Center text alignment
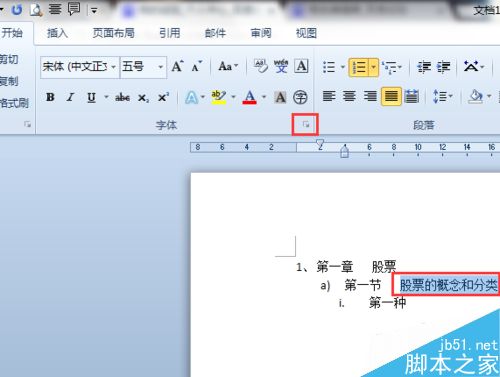The image size is (500, 377). [349, 96]
